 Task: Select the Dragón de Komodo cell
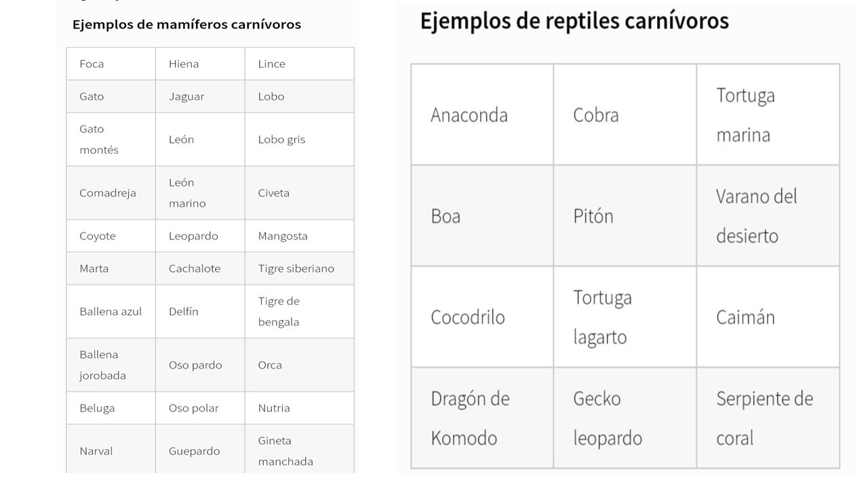tap(482, 418)
